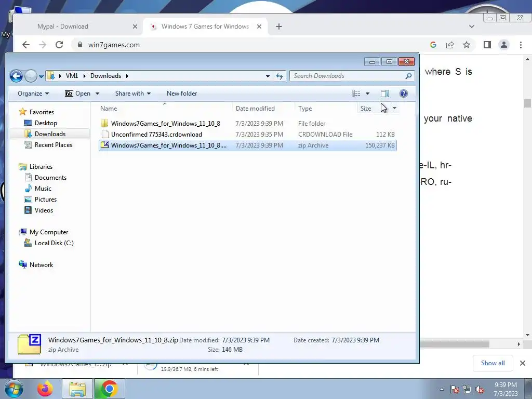
Task: Open the Share with menu
Action: tap(132, 94)
